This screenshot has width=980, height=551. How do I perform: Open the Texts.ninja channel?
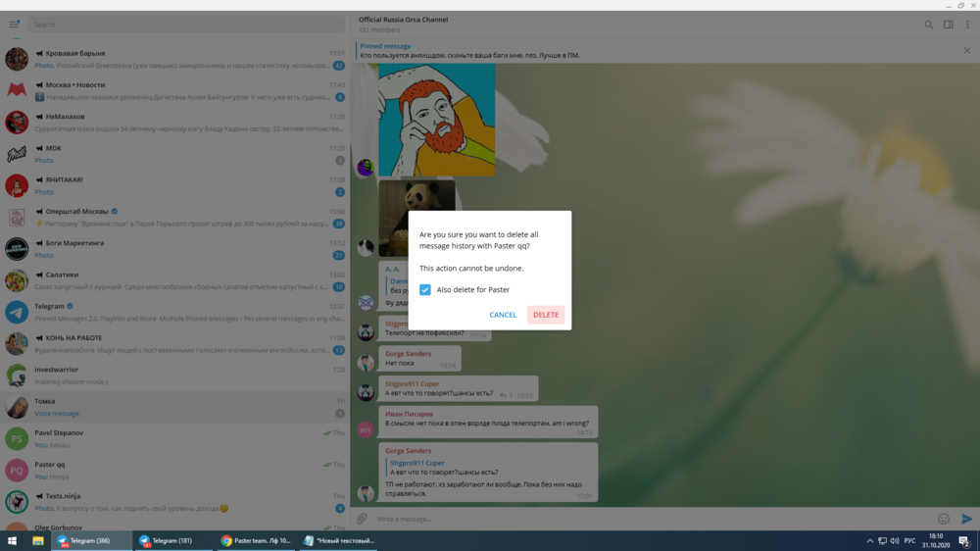(x=175, y=502)
